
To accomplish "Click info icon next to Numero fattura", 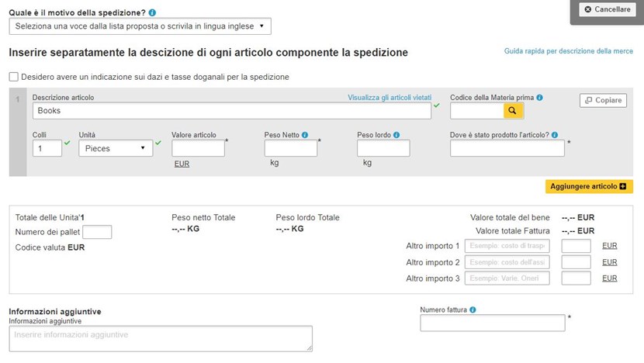I will click(473, 309).
